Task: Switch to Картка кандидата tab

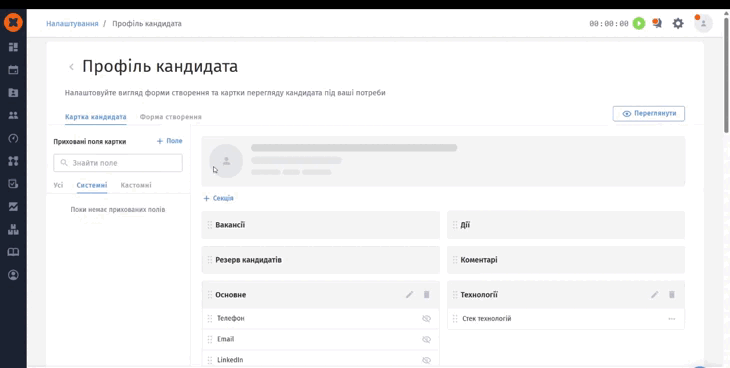Action: coord(95,117)
